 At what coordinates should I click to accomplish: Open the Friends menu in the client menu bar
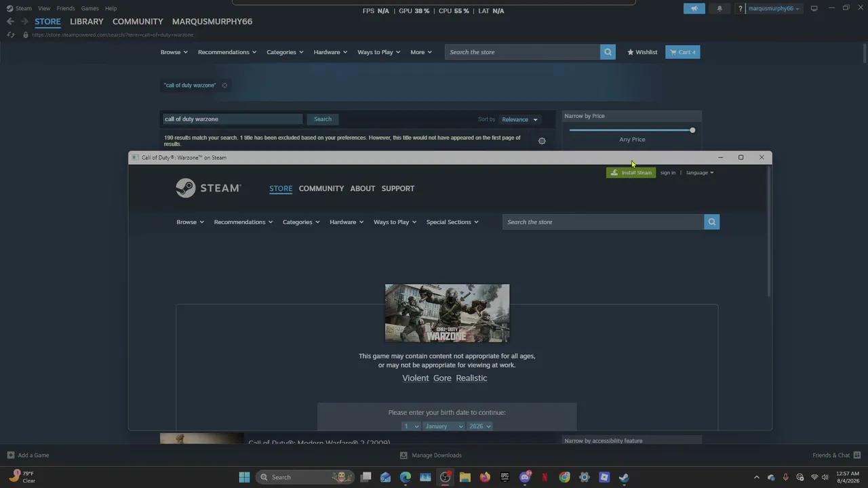[x=66, y=8]
